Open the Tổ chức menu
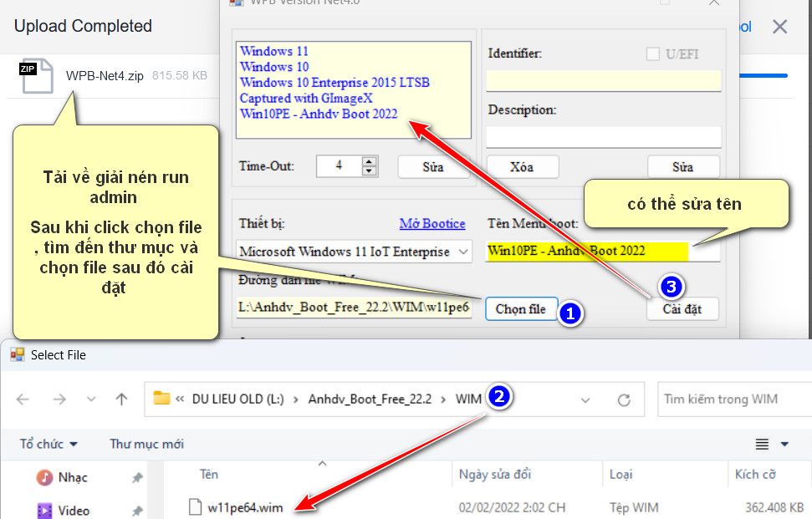Viewport: 812px width, 519px height. click(49, 444)
